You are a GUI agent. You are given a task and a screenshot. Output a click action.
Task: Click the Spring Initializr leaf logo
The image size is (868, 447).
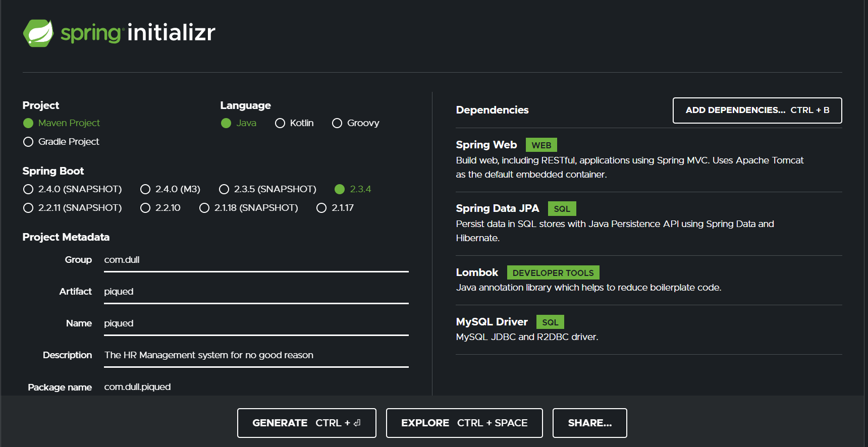click(x=38, y=33)
